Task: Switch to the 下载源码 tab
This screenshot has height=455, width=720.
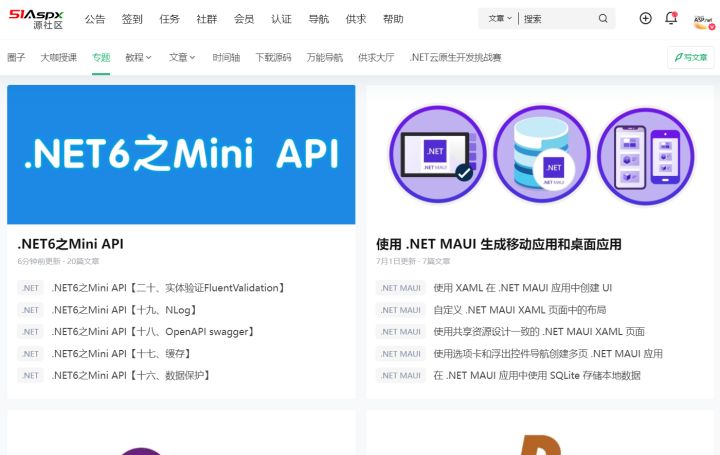Action: [273, 57]
